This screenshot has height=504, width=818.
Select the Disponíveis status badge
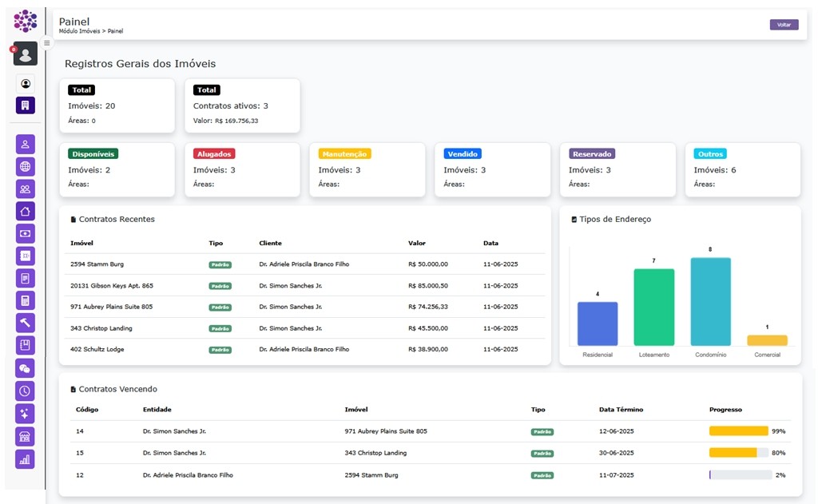click(93, 153)
